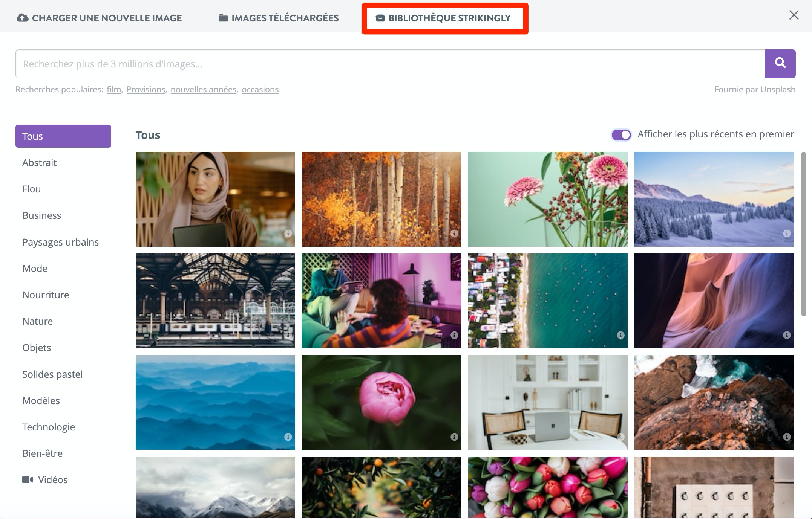This screenshot has height=519, width=812.
Task: Click the 'occasions' search link
Action: click(x=260, y=89)
